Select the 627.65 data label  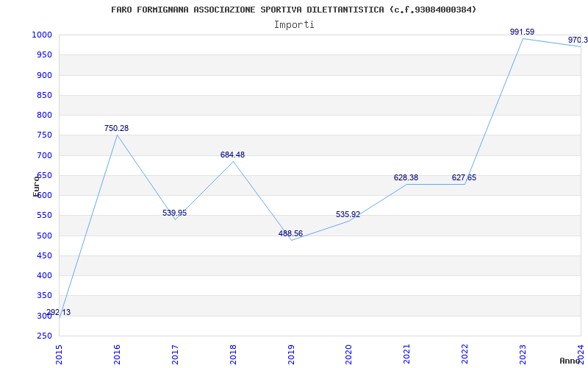tap(464, 177)
